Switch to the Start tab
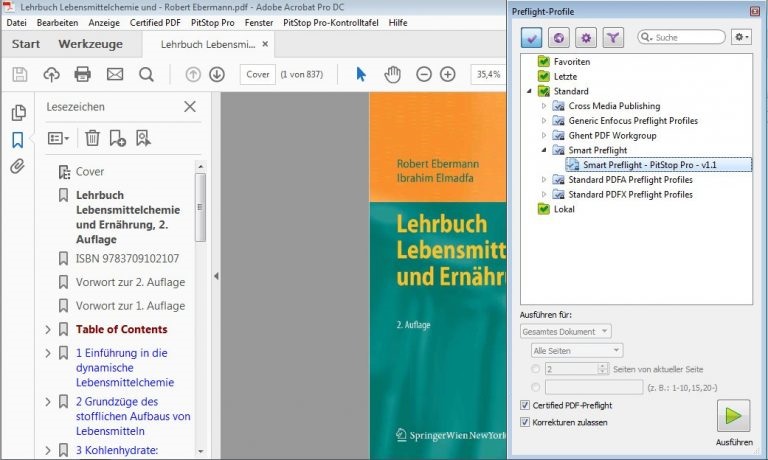 pyautogui.click(x=26, y=44)
